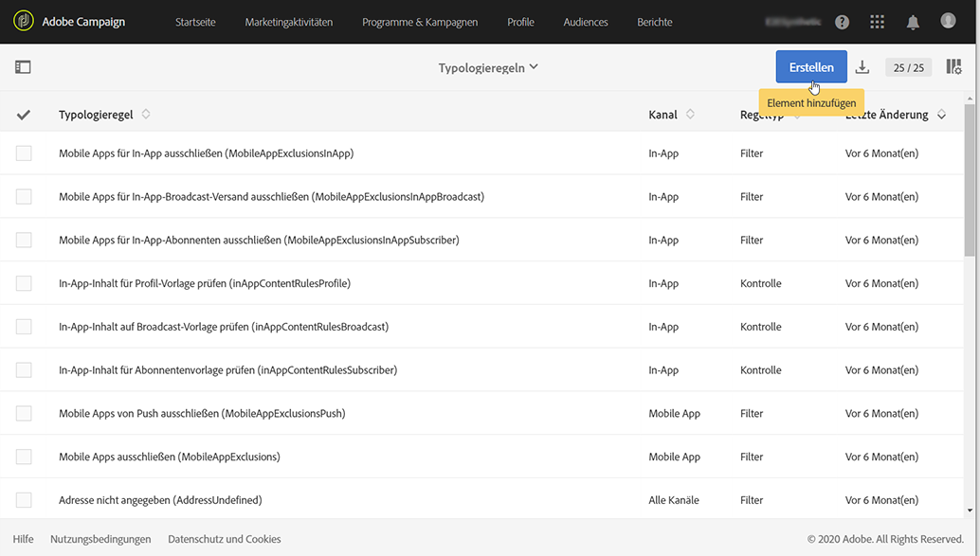The height and width of the screenshot is (556, 980).
Task: Click the Erstellen button
Action: [811, 67]
